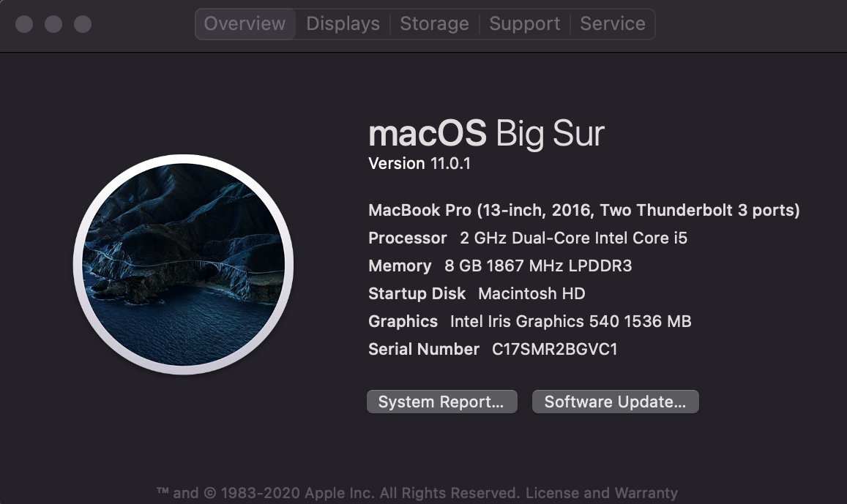Click the Software Update button
Viewport: 847px width, 504px height.
click(615, 402)
